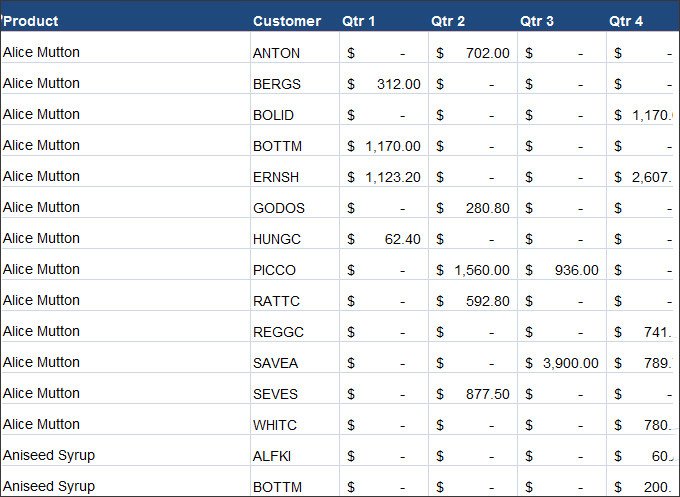Click the BOLID customer cell
The height and width of the screenshot is (497, 680).
tap(295, 109)
